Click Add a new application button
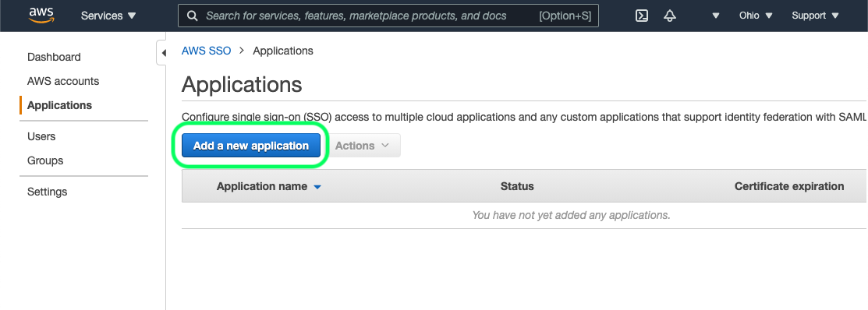 click(251, 146)
